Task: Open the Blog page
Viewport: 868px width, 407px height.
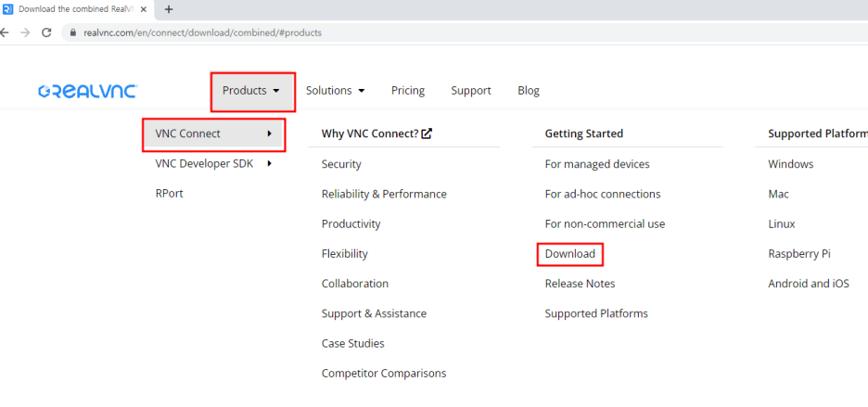Action: tap(529, 90)
